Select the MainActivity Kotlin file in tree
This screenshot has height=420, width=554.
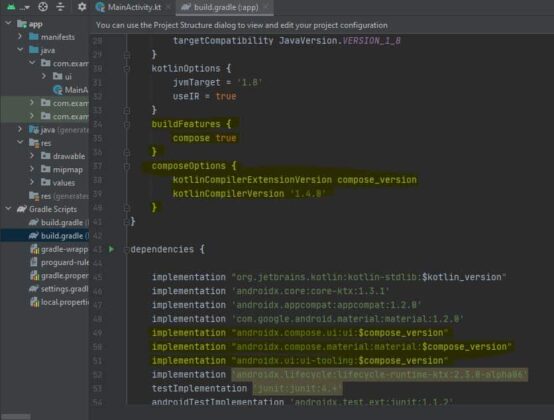70,90
